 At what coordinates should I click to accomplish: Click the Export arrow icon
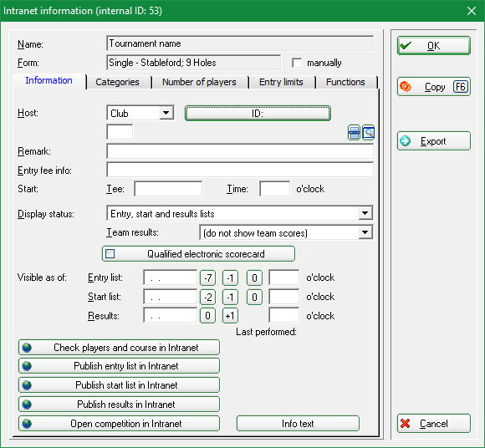(x=406, y=141)
